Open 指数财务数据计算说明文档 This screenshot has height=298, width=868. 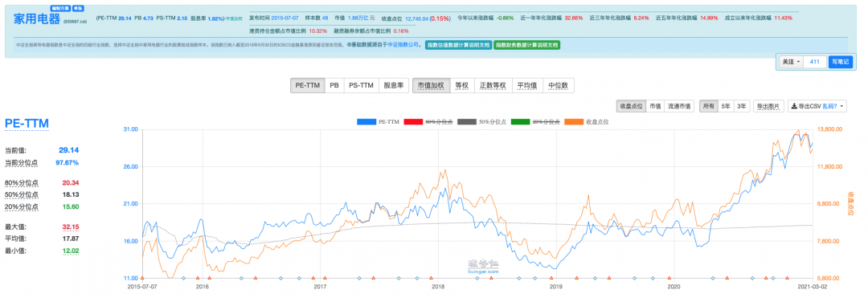527,45
